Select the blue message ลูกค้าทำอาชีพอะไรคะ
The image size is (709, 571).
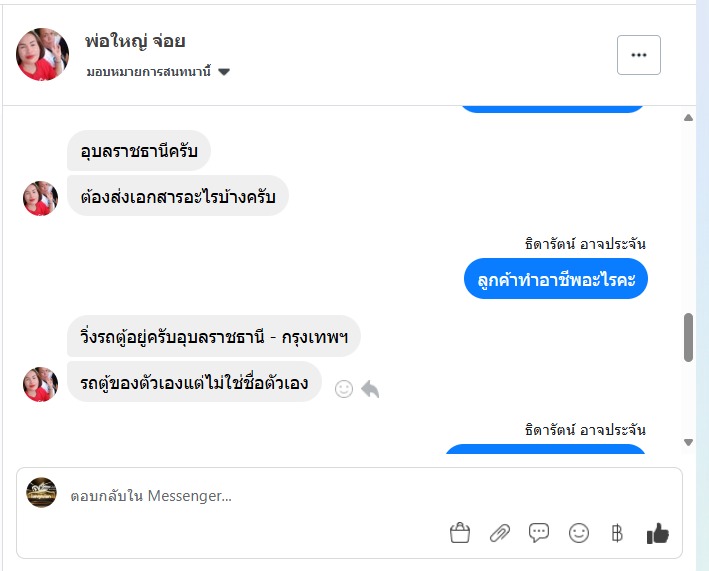(x=556, y=278)
